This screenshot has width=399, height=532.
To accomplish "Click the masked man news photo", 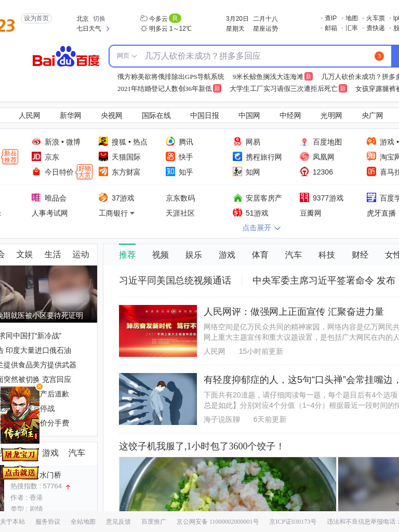I will tap(48, 294).
